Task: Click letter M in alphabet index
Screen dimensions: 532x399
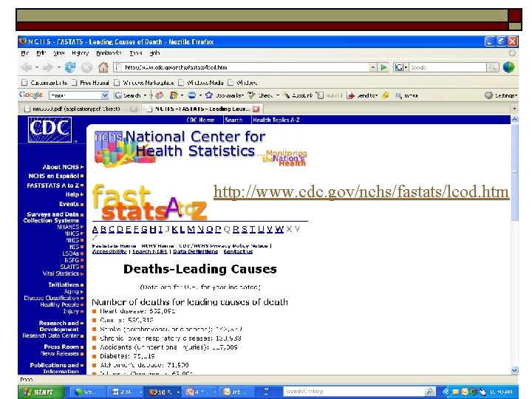Action: (191, 230)
